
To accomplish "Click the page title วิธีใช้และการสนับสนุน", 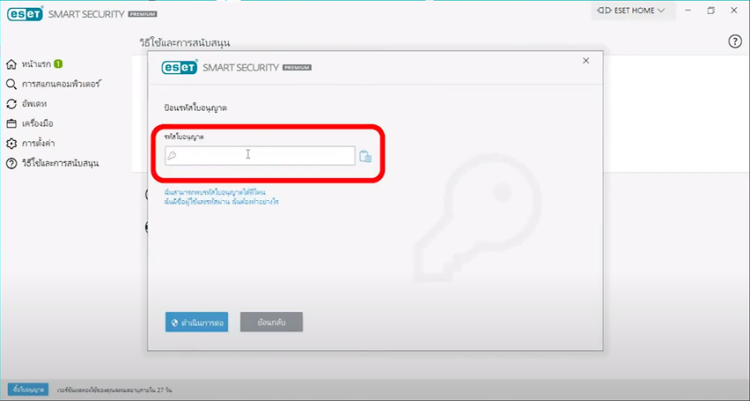I will (x=185, y=43).
